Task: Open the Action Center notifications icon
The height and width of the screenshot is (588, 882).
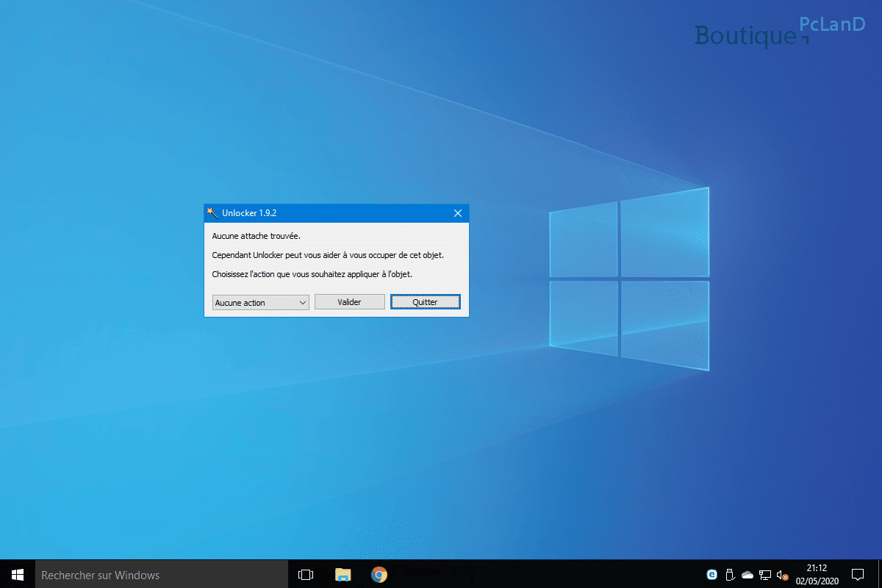Action: [858, 575]
